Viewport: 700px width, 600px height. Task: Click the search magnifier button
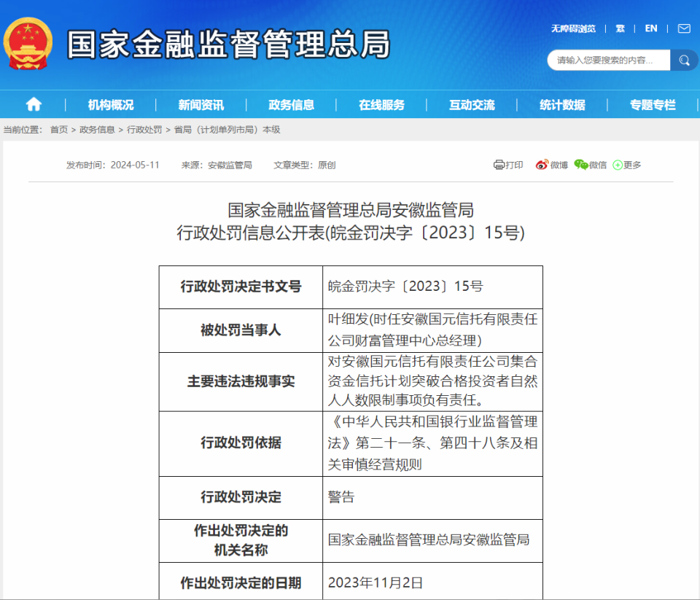(x=684, y=61)
